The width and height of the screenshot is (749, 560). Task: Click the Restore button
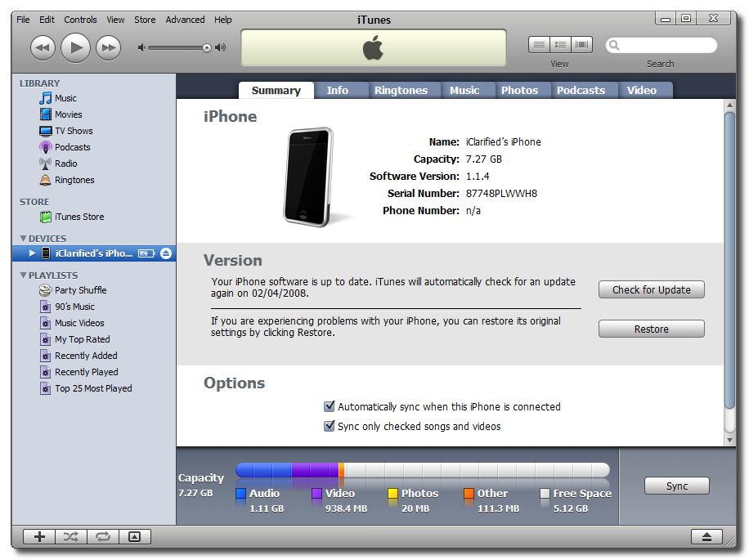652,329
